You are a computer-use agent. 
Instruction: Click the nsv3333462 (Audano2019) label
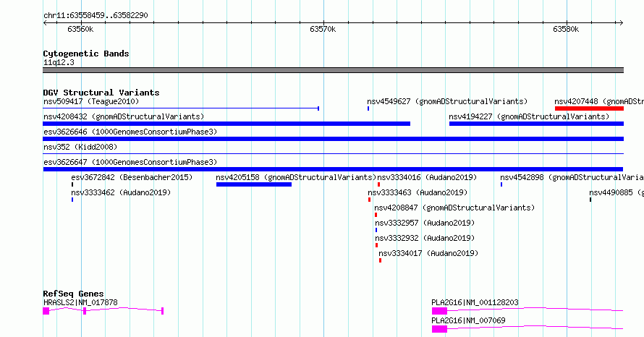pyautogui.click(x=121, y=192)
